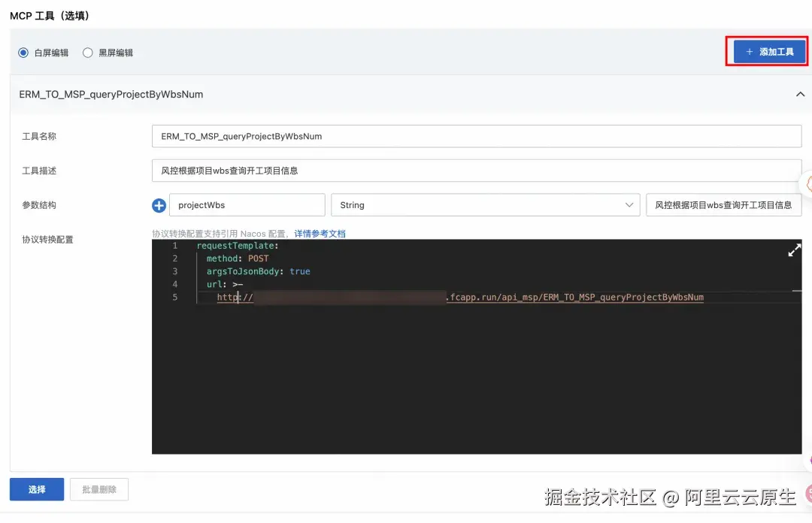Open the floating widget on the right edge
Screen dimensions: 812x523
808,184
